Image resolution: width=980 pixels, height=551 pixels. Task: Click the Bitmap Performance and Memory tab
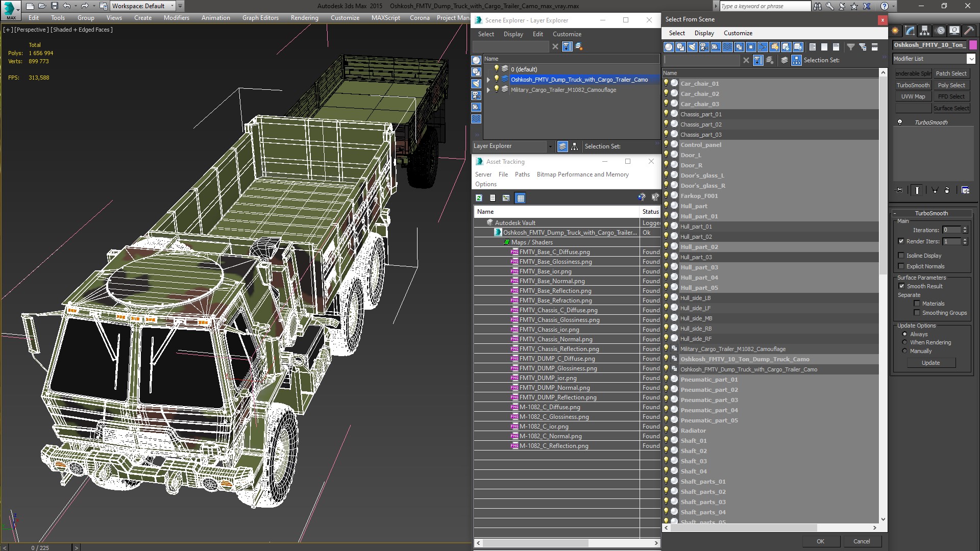click(x=583, y=173)
